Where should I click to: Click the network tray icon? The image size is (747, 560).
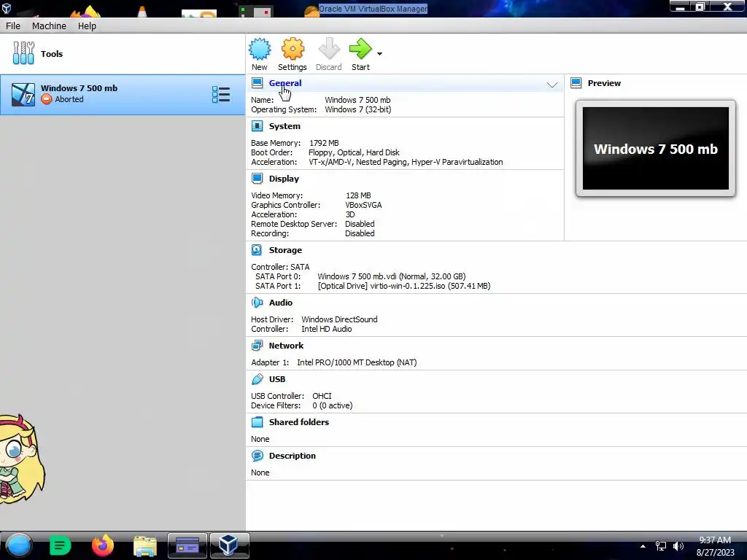point(661,546)
